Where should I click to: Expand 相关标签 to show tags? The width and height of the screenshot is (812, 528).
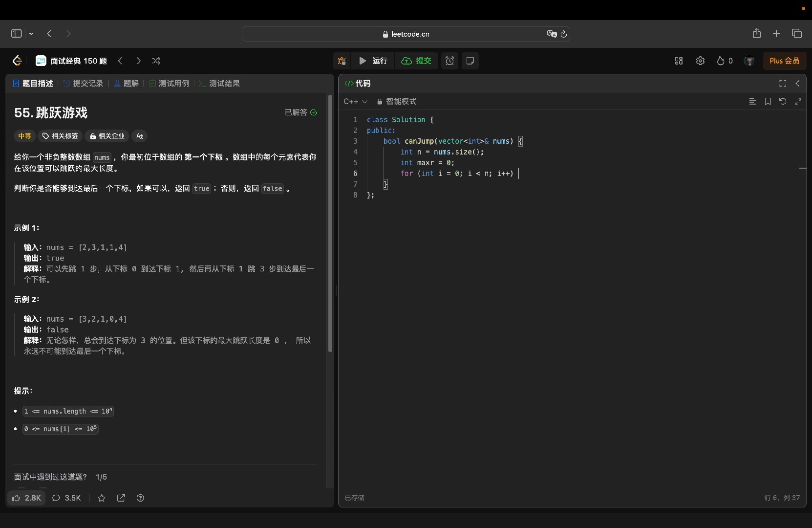[x=60, y=136]
